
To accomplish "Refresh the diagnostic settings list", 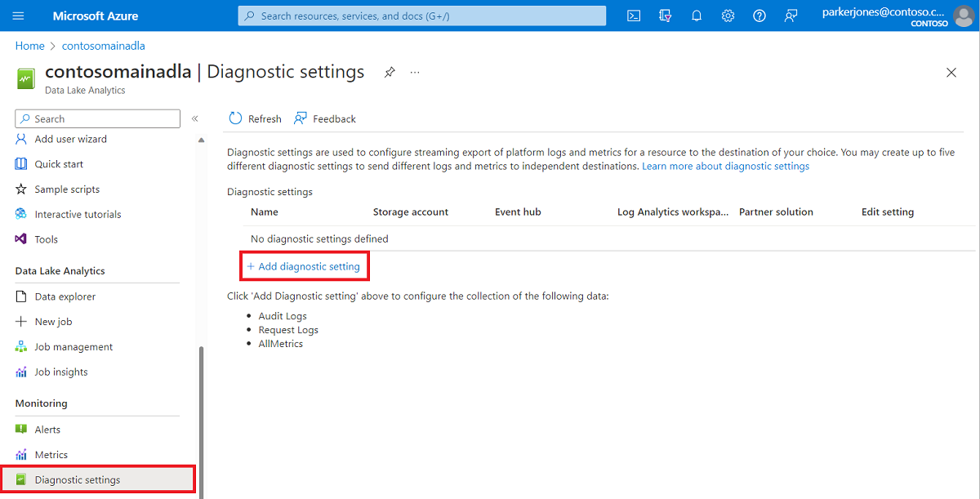I will pos(254,118).
